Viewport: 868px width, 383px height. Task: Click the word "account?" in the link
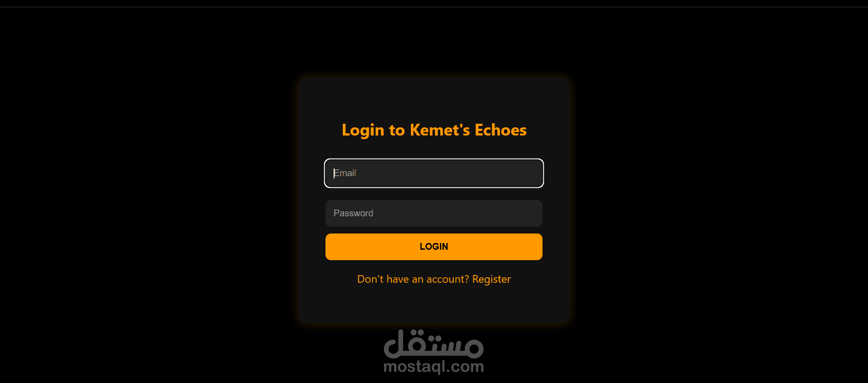(x=448, y=279)
